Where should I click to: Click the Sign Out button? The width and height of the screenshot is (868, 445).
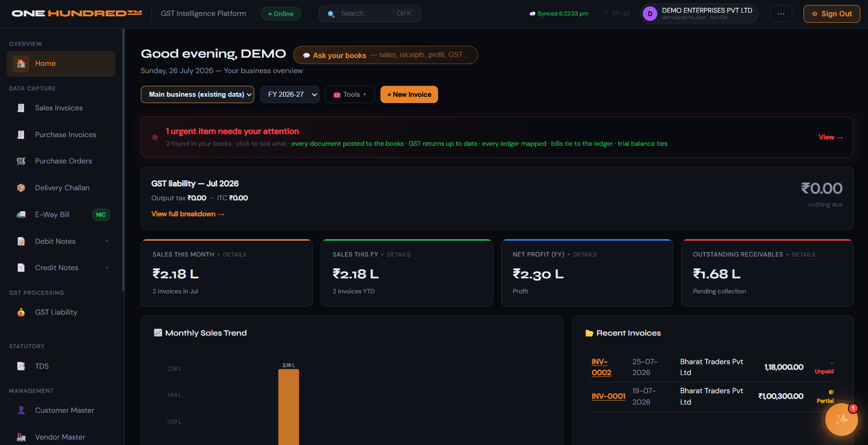click(832, 14)
